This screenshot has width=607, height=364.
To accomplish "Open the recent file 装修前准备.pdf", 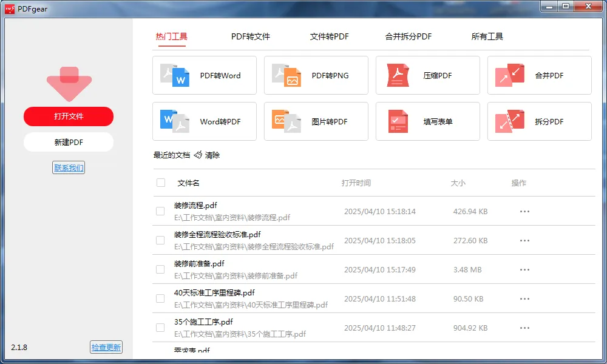I will pos(199,263).
